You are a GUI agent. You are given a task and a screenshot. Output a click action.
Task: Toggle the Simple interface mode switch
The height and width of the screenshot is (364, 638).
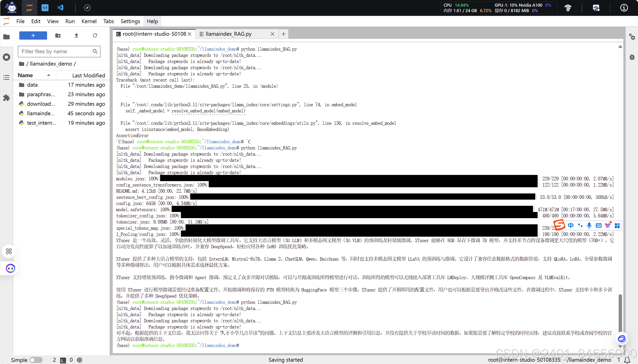[36, 360]
